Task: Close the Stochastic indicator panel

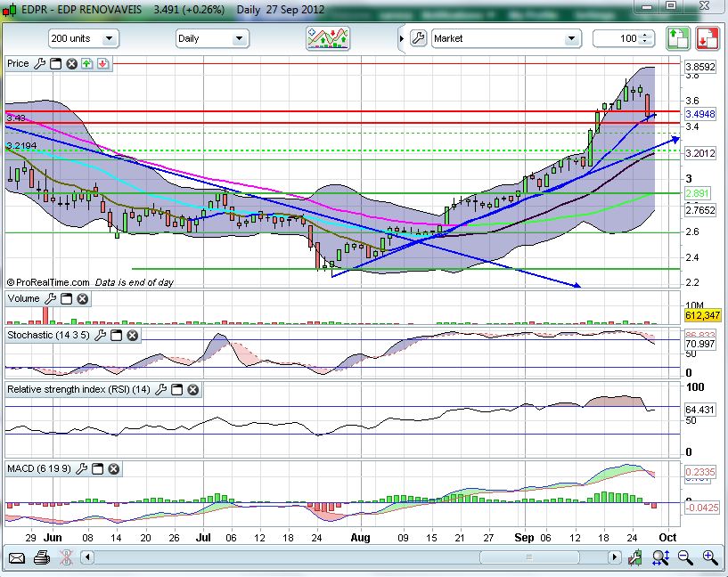Action: (132, 336)
